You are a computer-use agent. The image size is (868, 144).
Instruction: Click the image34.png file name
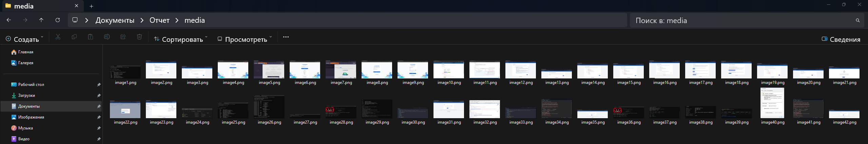557,122
